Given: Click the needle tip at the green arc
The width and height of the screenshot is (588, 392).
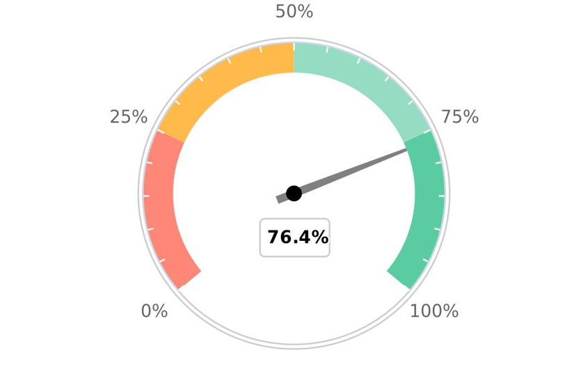Looking at the screenshot, I should 406,150.
